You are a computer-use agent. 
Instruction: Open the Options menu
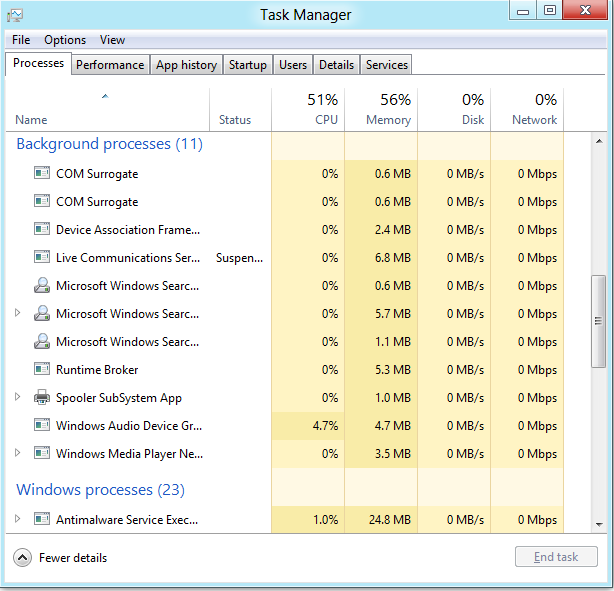click(65, 40)
